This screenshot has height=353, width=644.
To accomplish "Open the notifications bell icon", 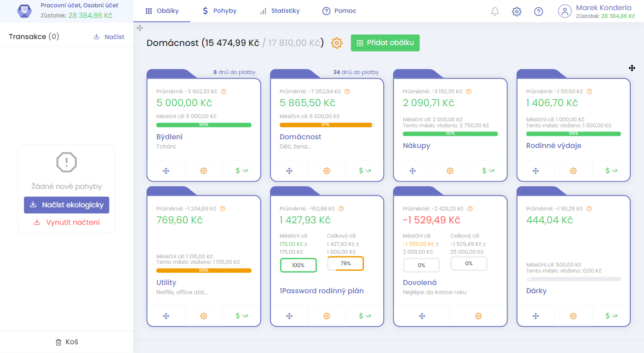I will [x=495, y=11].
